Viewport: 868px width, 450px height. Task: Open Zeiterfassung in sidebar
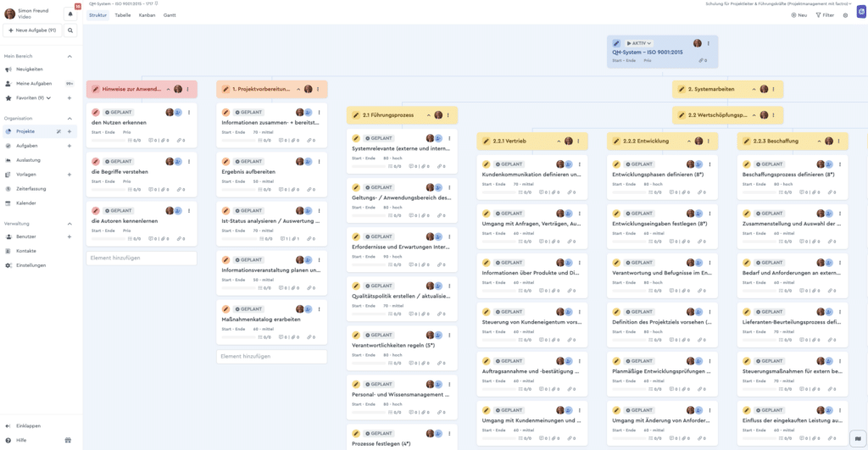31,189
